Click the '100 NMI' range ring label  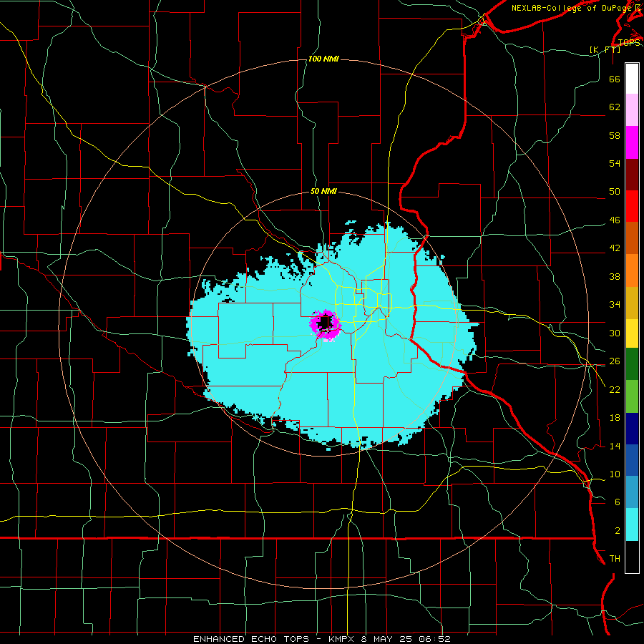(x=323, y=59)
